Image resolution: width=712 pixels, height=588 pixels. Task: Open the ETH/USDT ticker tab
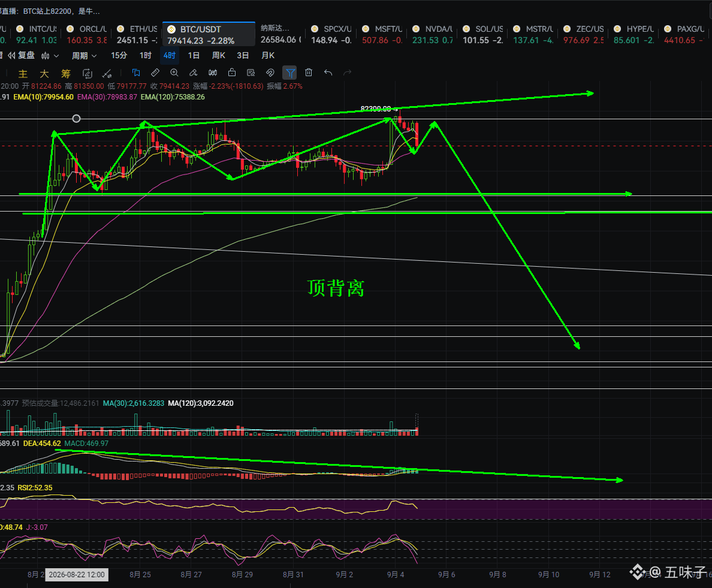[136, 35]
